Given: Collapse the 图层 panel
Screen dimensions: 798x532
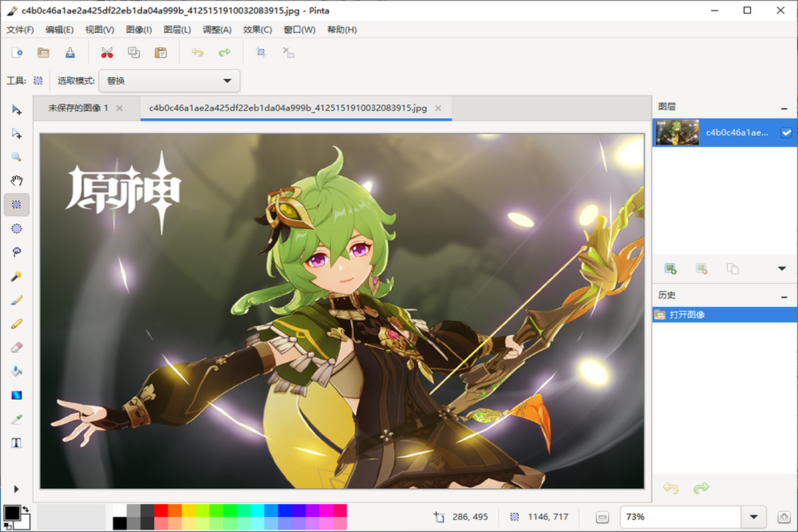Looking at the screenshot, I should (x=785, y=107).
